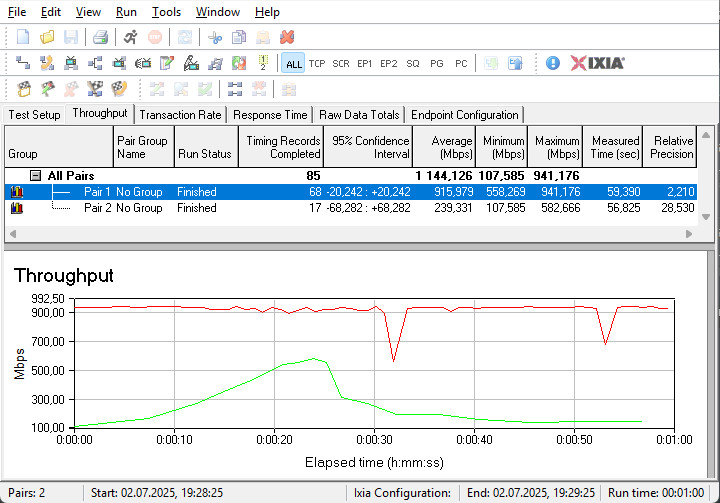
Task: Swap endpoints with green and red arrows icon
Action: pyautogui.click(x=239, y=63)
